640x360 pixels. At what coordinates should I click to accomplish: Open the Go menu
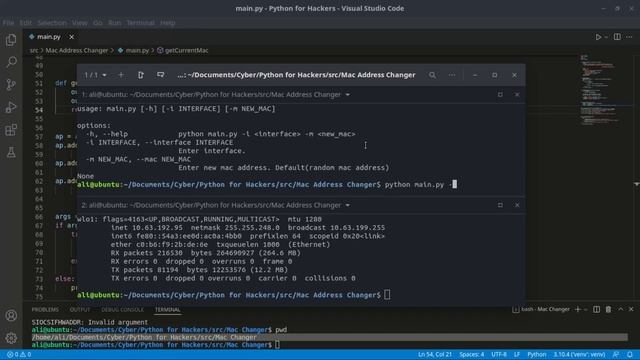(98, 23)
